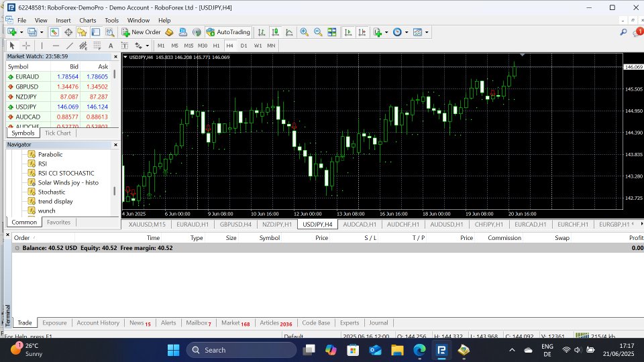Open the New Chart dropdown arrow
Image resolution: width=644 pixels, height=362 pixels.
click(21, 32)
